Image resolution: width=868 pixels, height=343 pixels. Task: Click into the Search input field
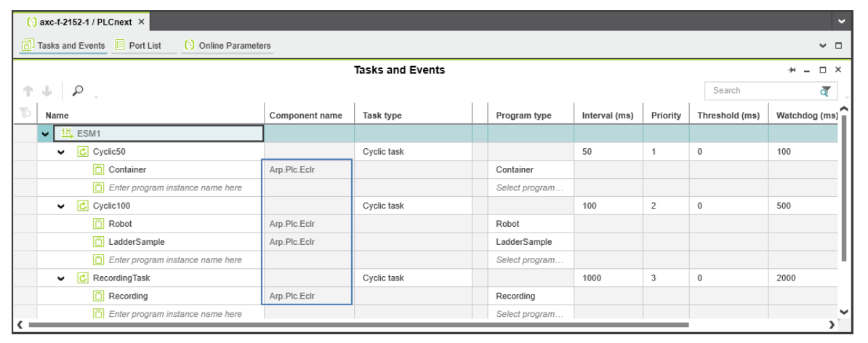coord(761,91)
